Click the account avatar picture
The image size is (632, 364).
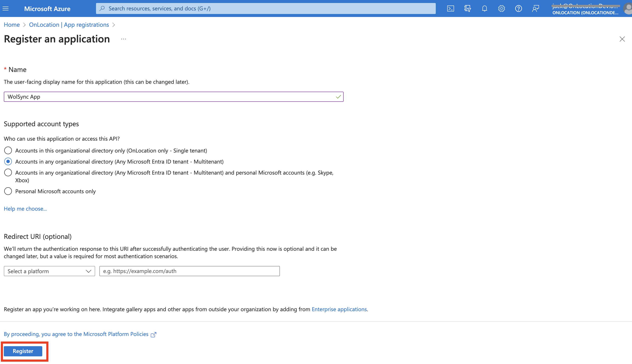pos(628,9)
